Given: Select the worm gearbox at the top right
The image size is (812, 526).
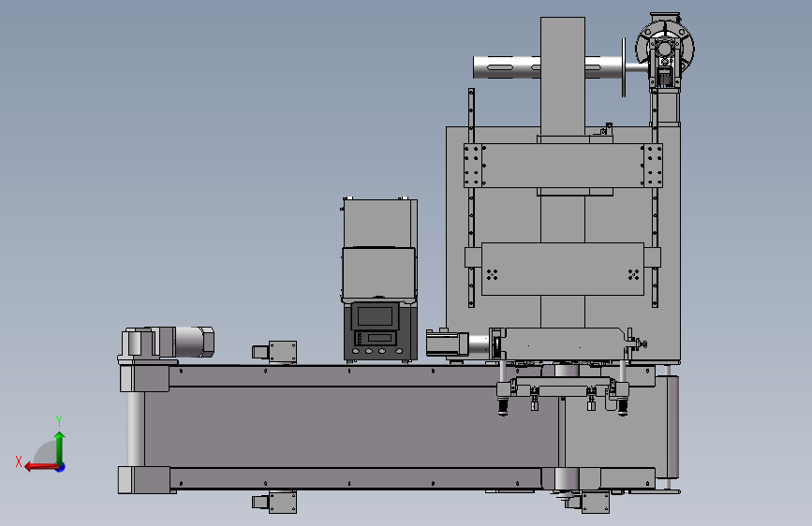Looking at the screenshot, I should tap(665, 51).
